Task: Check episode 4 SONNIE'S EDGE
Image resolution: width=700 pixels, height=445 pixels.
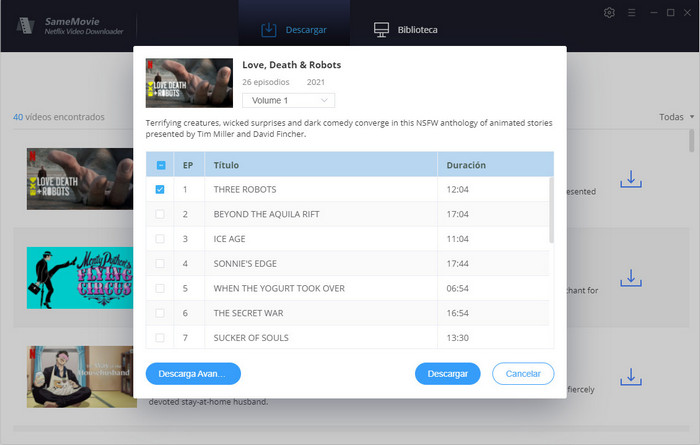Action: click(160, 263)
